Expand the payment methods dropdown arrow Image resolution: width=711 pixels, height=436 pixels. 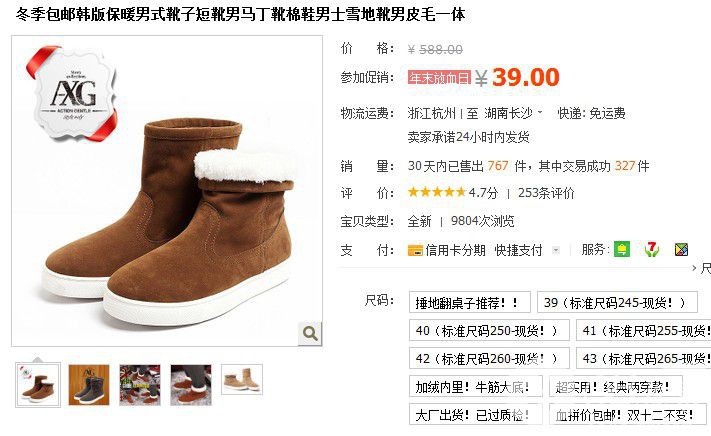[556, 250]
